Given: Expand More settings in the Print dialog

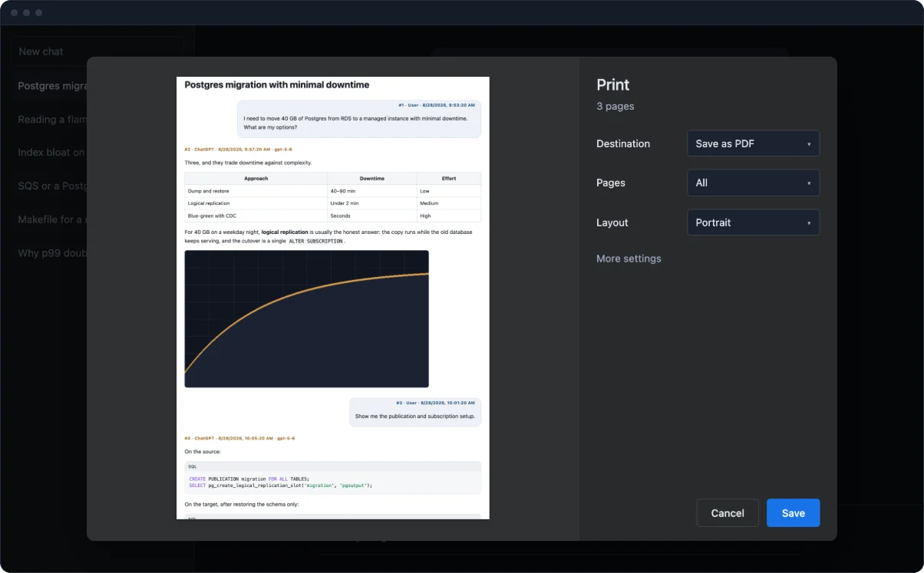Looking at the screenshot, I should (629, 259).
